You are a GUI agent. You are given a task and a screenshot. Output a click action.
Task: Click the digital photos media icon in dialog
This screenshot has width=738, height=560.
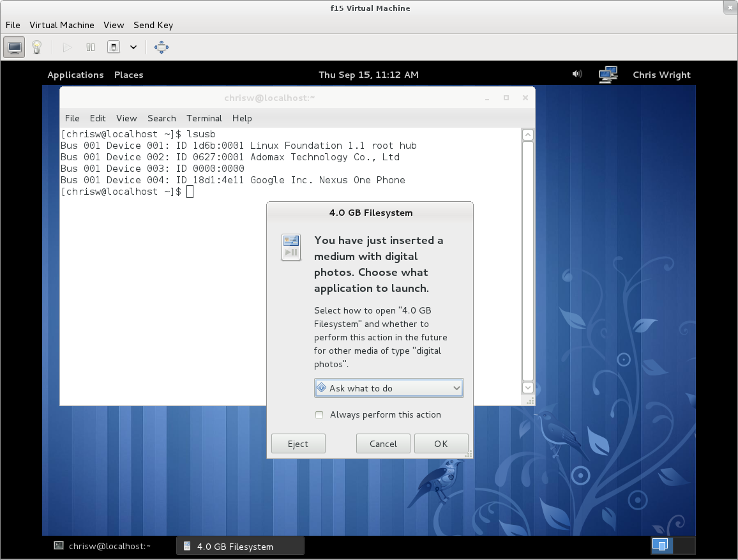coord(291,247)
